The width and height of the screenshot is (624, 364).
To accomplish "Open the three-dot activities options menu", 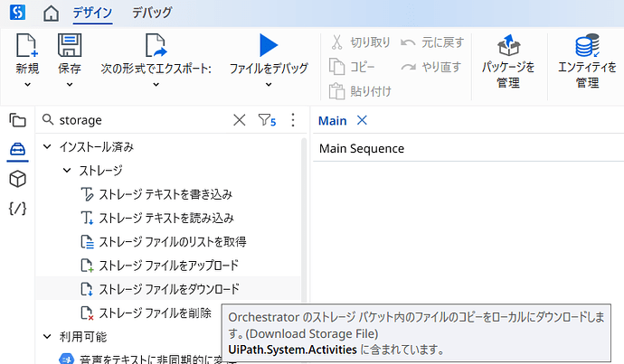I will (x=293, y=120).
